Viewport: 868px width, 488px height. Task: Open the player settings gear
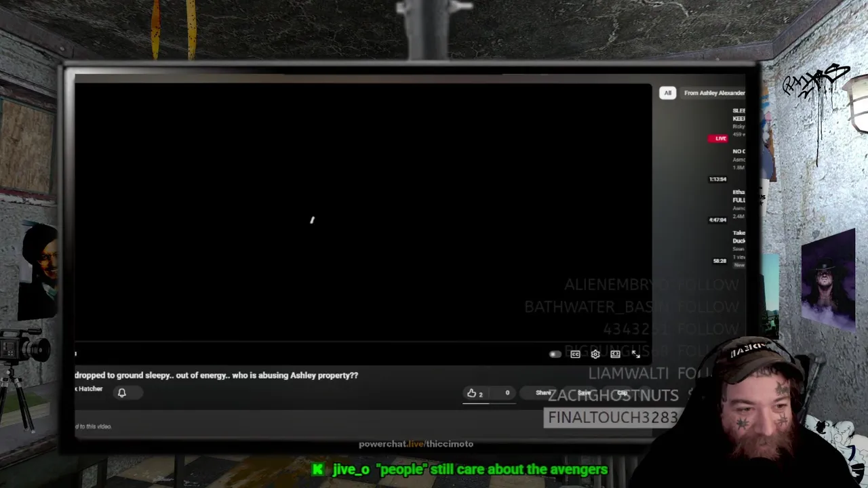coord(595,354)
